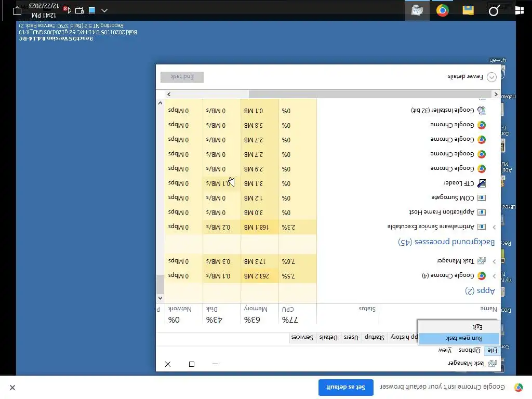The image size is (532, 399).
Task: Click the 263.2 MB memory cell
Action: click(x=260, y=276)
